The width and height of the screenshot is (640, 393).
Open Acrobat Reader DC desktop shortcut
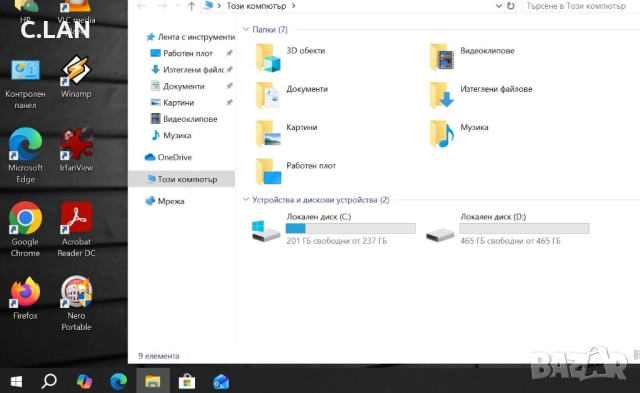(76, 229)
